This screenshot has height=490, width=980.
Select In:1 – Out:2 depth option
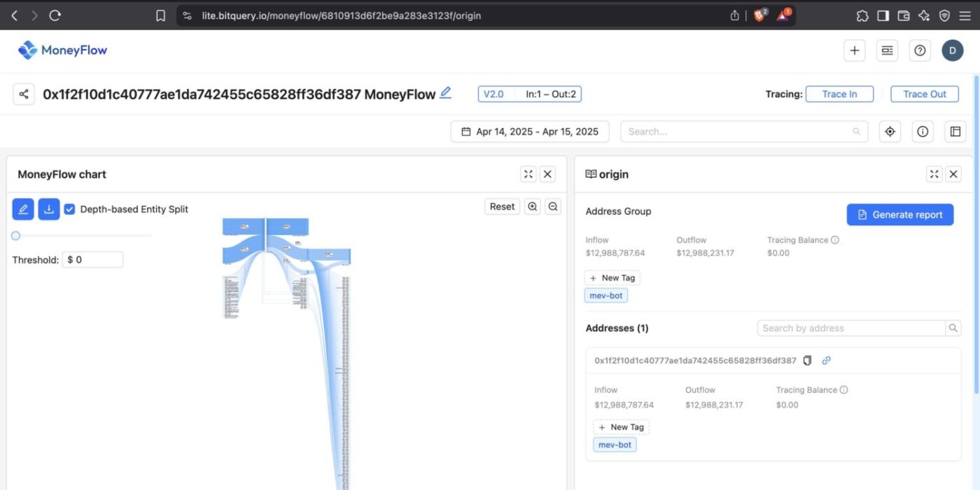551,94
